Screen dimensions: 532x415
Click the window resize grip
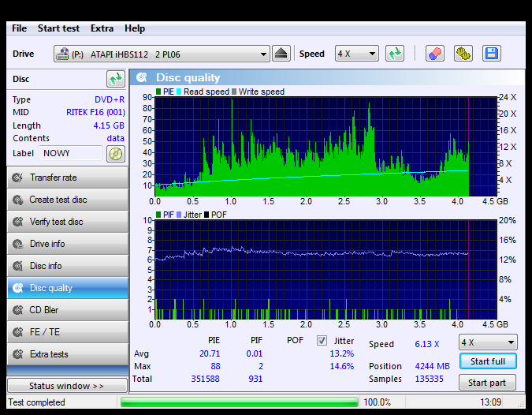pos(521,403)
